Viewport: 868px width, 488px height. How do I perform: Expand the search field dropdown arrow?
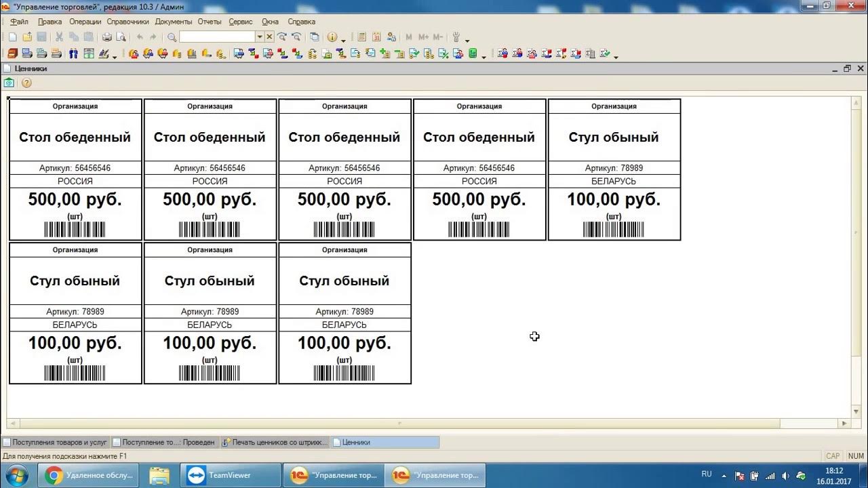coord(260,37)
